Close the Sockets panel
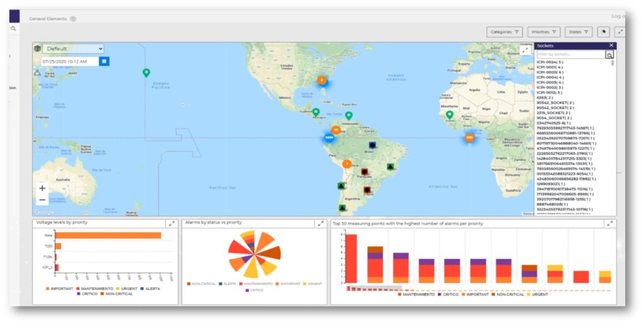The height and width of the screenshot is (325, 644). [x=611, y=45]
